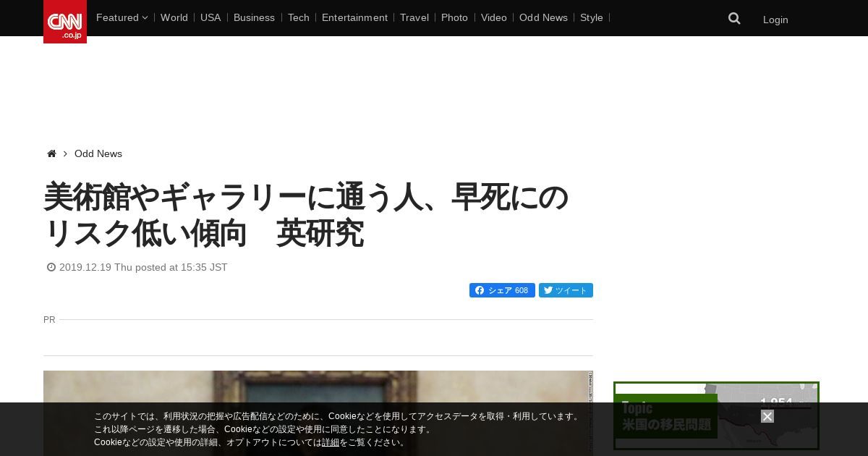Share article with Facebook シェア button

[x=502, y=290]
